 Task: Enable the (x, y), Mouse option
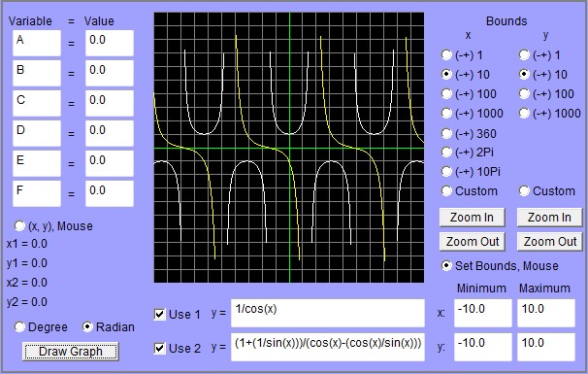(19, 226)
